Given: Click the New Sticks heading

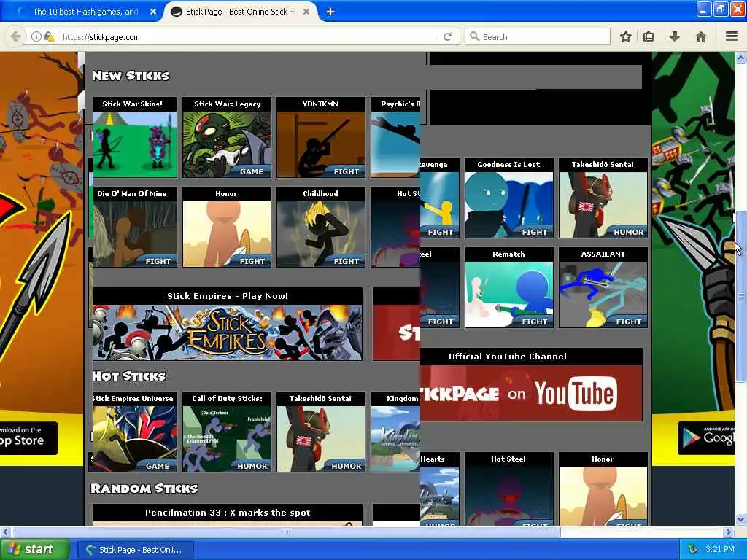Looking at the screenshot, I should (131, 76).
